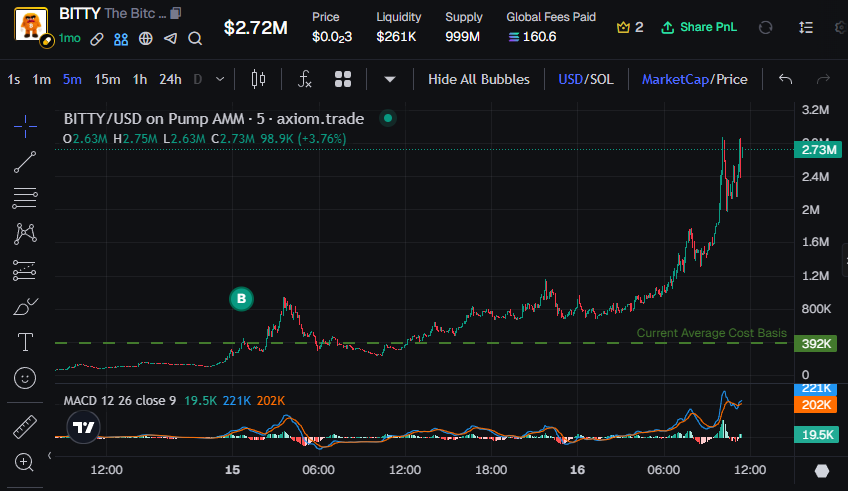
Task: Switch to the 15m timeframe
Action: [107, 79]
